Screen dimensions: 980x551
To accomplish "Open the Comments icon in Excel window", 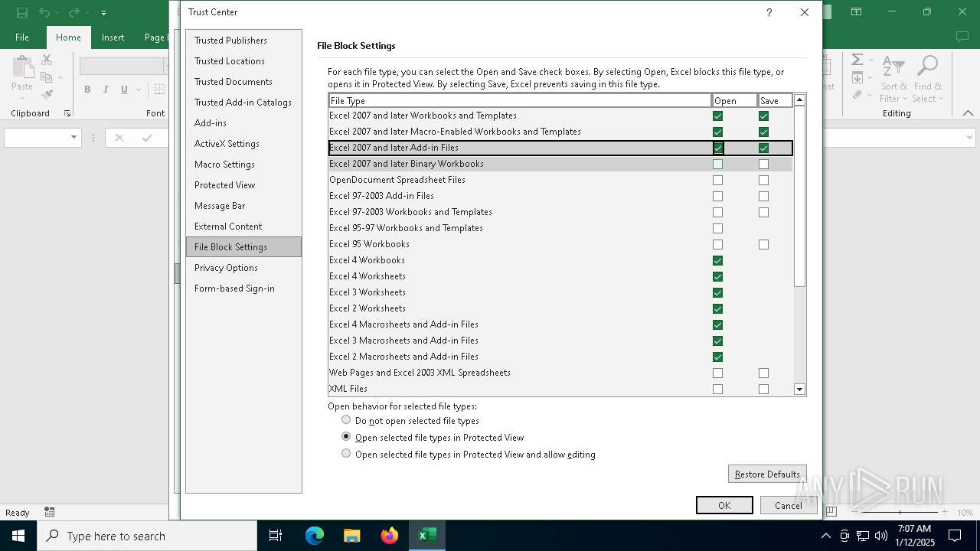I will [962, 37].
